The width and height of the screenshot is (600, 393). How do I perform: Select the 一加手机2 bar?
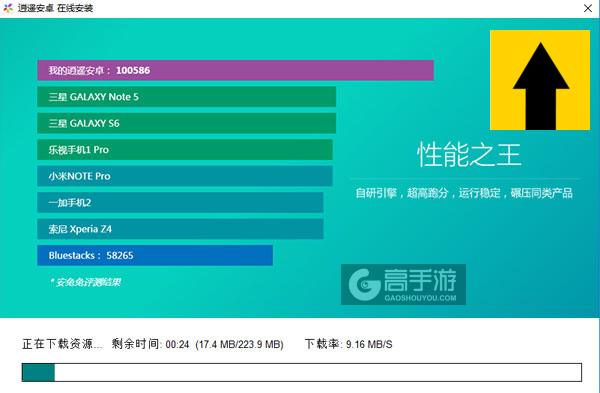180,202
